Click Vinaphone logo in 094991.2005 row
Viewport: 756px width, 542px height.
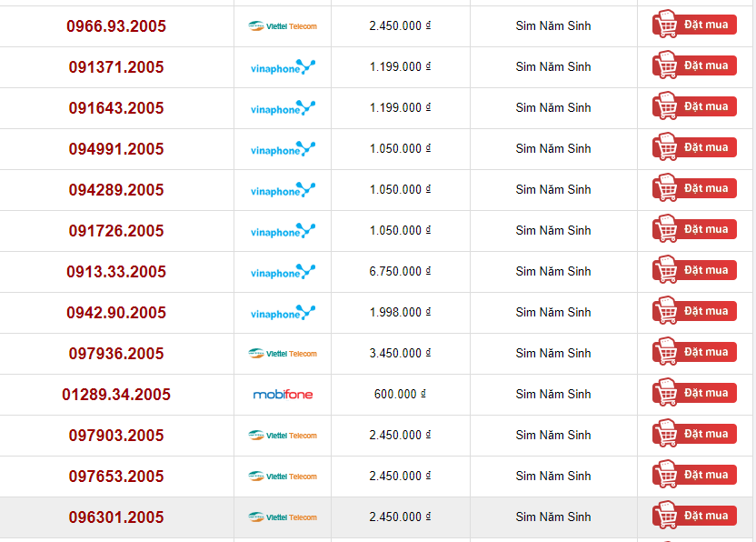(x=283, y=149)
